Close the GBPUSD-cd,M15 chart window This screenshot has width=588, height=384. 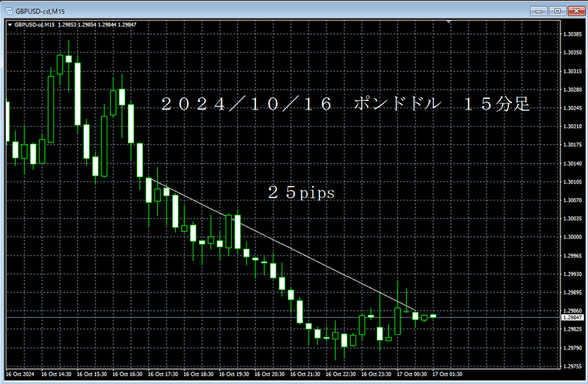[577, 11]
